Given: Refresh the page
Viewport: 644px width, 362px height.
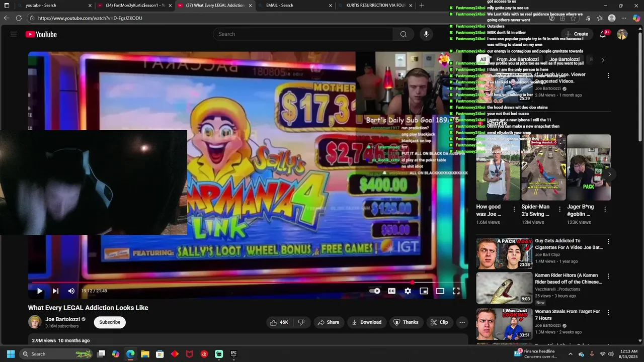Looking at the screenshot, I should (x=19, y=18).
